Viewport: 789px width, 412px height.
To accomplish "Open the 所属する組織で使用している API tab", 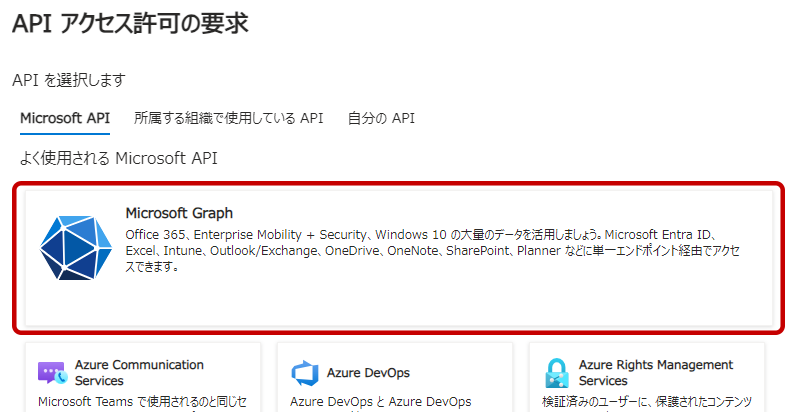I will pyautogui.click(x=229, y=118).
